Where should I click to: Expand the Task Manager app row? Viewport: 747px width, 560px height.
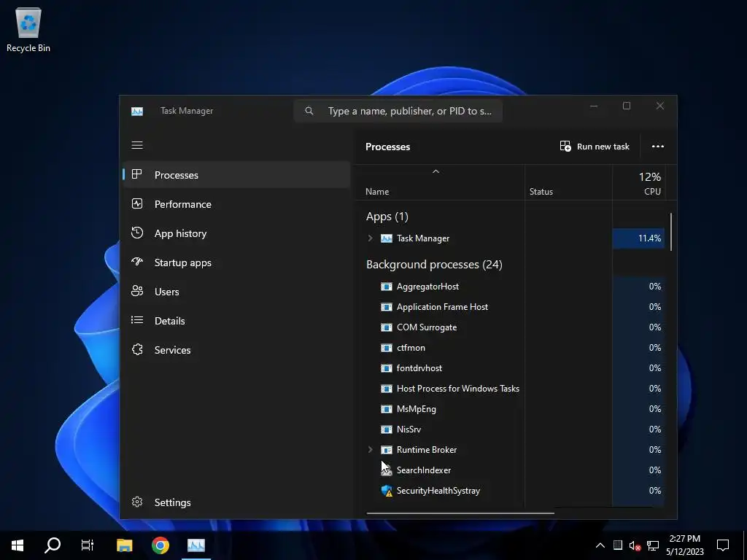pos(370,238)
